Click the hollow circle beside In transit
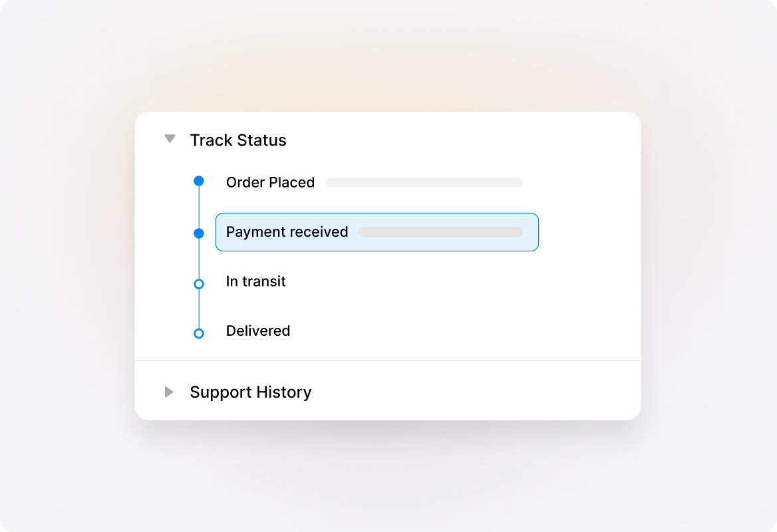 click(x=198, y=283)
